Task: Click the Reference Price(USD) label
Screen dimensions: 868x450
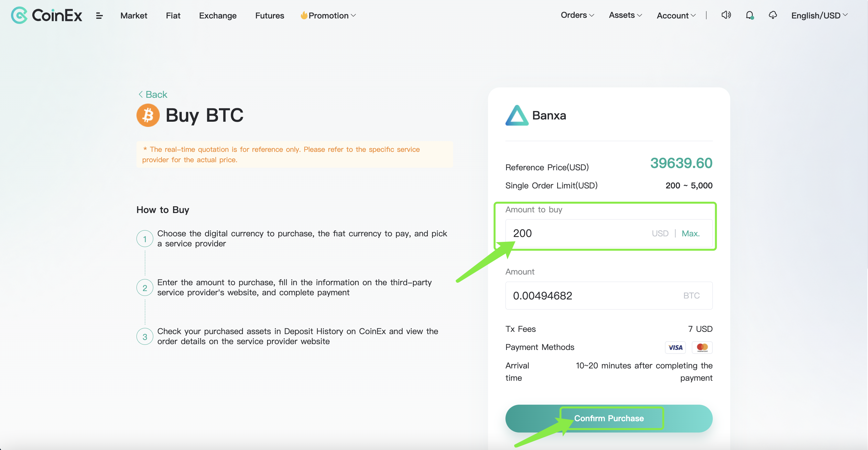Action: click(x=547, y=167)
